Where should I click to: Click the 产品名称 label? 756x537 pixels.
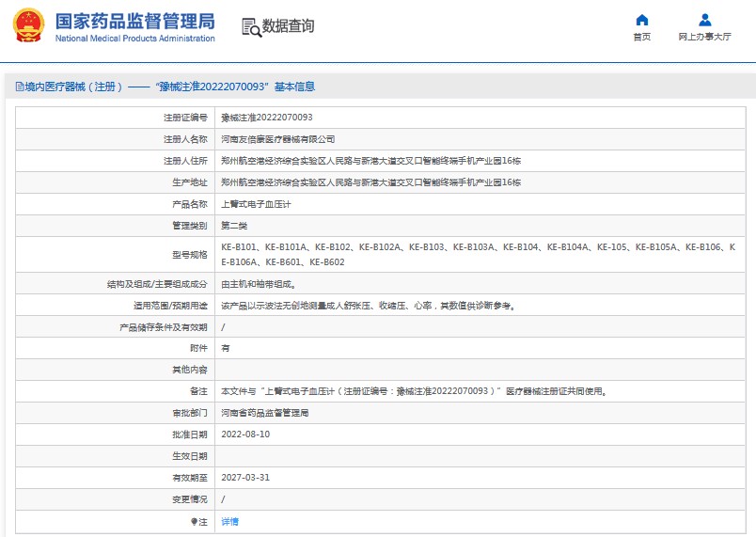190,204
